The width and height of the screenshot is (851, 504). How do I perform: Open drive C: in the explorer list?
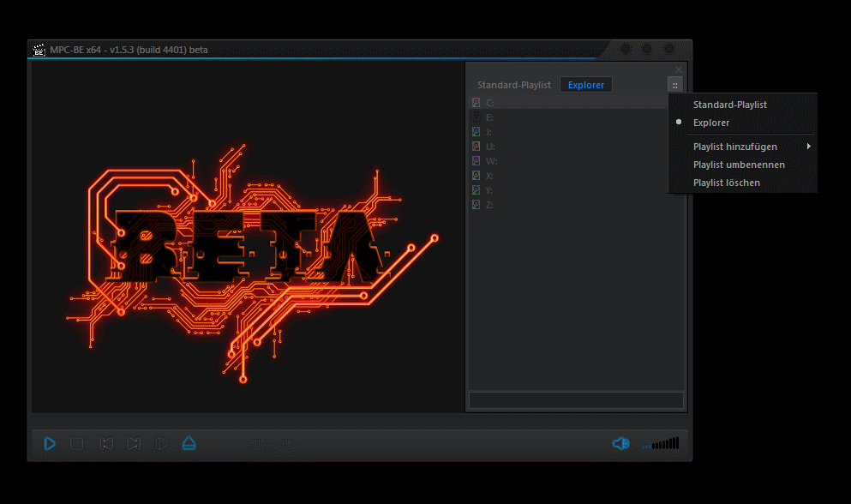pyautogui.click(x=489, y=103)
